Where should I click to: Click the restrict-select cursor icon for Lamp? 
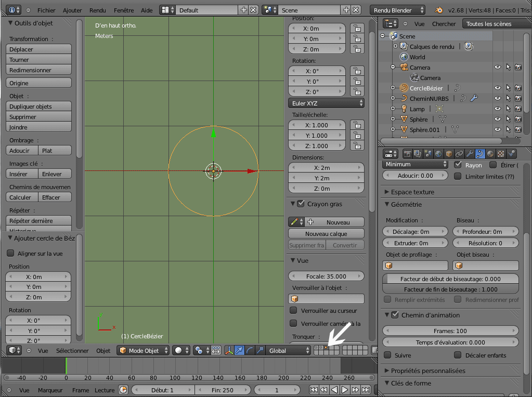508,109
